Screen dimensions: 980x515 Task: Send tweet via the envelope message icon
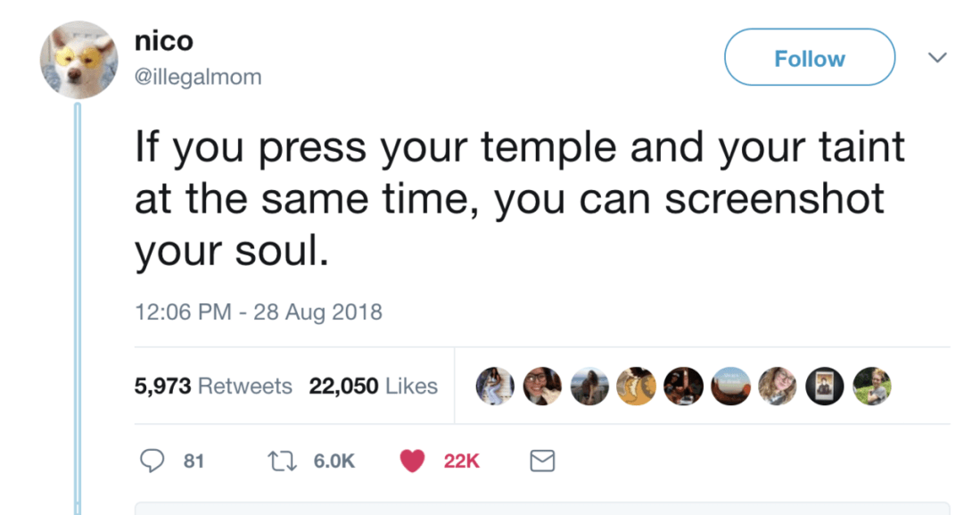point(542,461)
